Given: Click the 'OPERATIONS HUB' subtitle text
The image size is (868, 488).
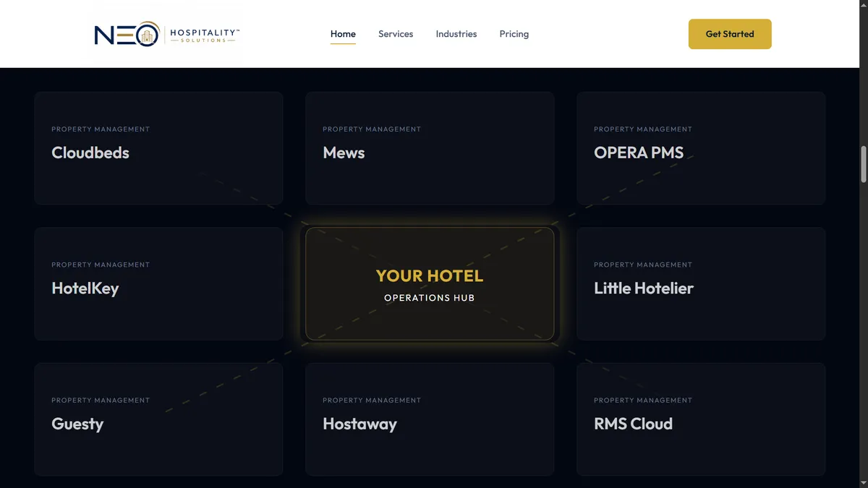Looking at the screenshot, I should (430, 298).
